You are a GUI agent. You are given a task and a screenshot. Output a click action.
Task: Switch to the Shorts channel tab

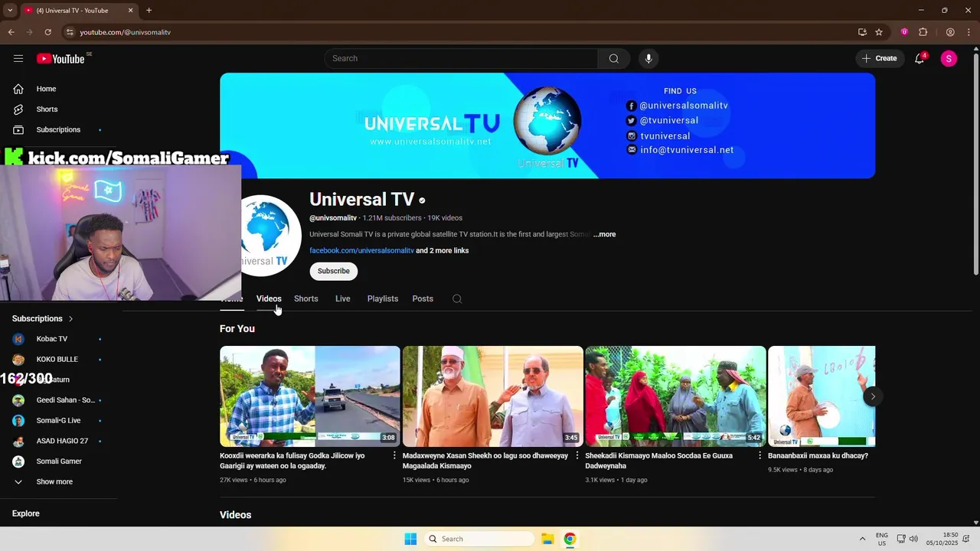pyautogui.click(x=306, y=298)
